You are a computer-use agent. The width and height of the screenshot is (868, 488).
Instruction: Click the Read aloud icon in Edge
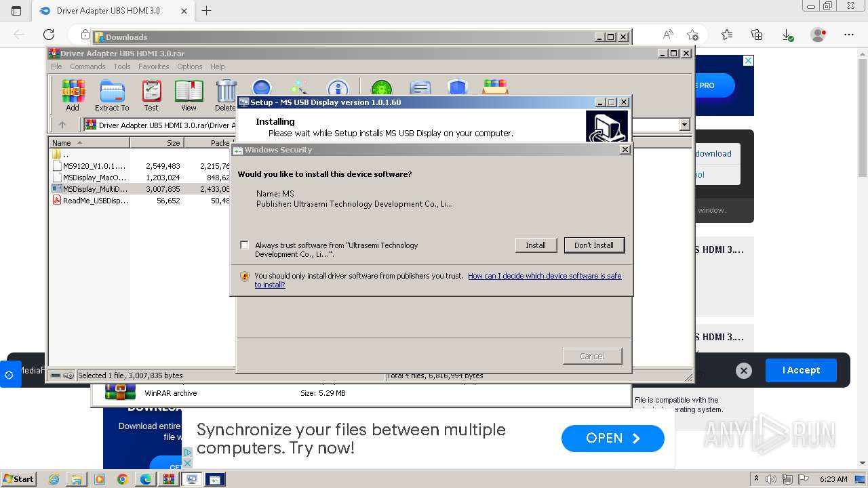tap(668, 35)
